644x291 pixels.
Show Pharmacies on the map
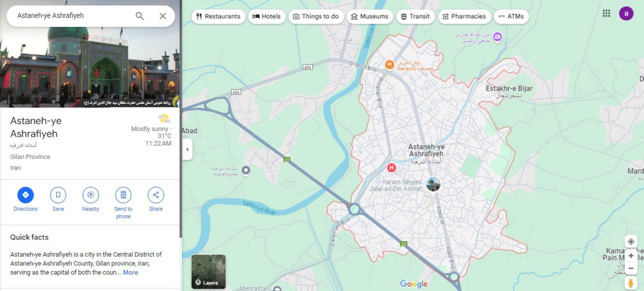(464, 16)
